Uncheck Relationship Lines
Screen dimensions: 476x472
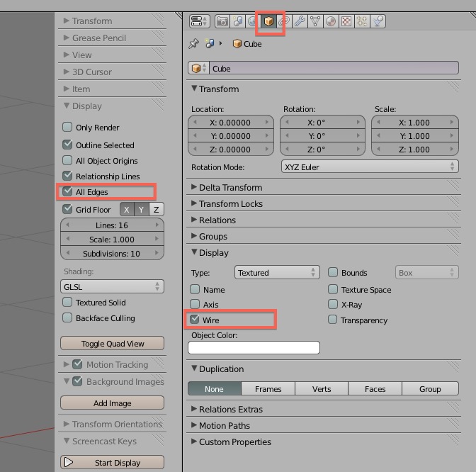point(67,176)
